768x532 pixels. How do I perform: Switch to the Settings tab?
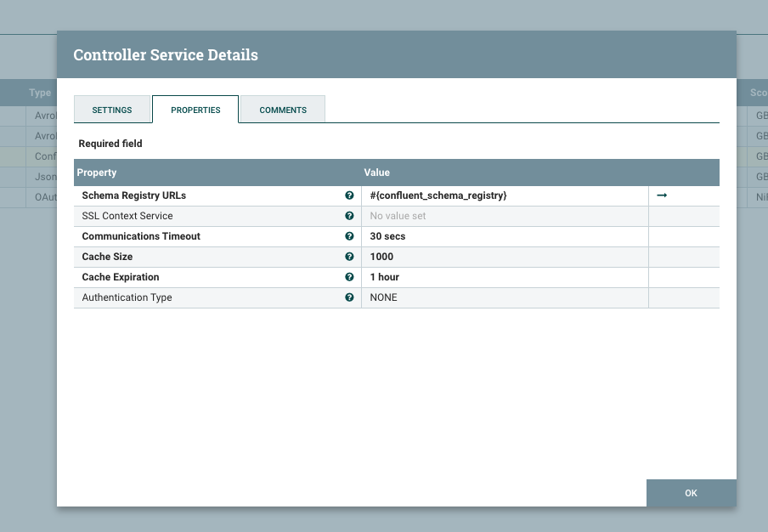click(x=112, y=110)
